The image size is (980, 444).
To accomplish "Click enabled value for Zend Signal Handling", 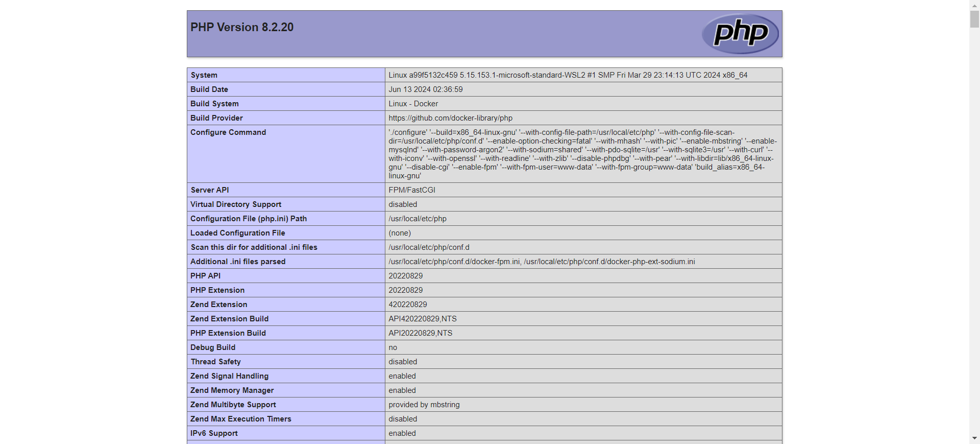I will [402, 376].
